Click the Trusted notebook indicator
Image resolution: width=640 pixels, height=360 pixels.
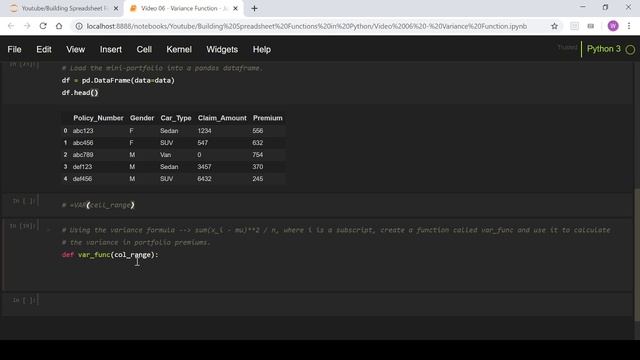567,48
